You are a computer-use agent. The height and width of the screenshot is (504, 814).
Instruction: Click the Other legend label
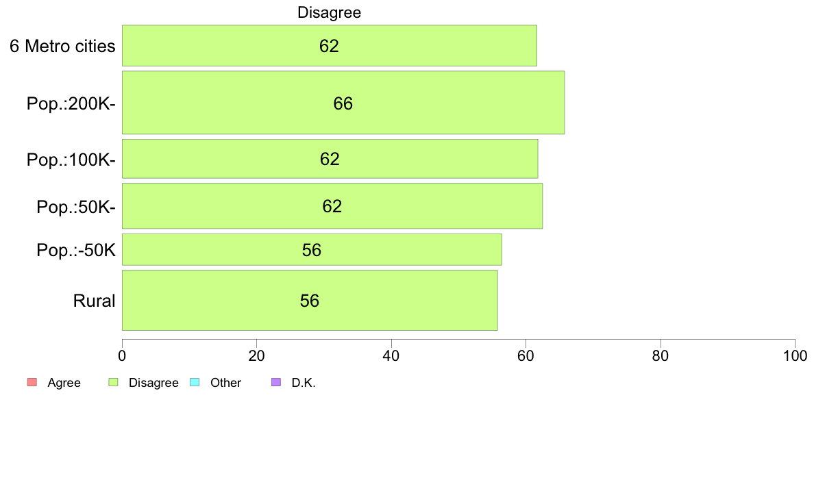226,383
